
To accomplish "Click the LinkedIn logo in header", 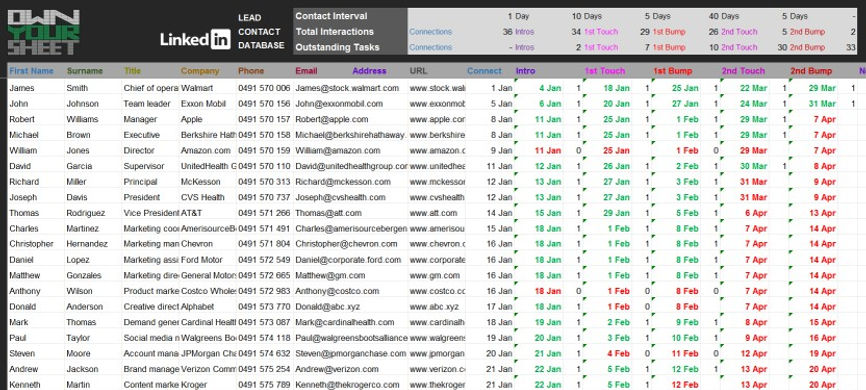I will (196, 39).
